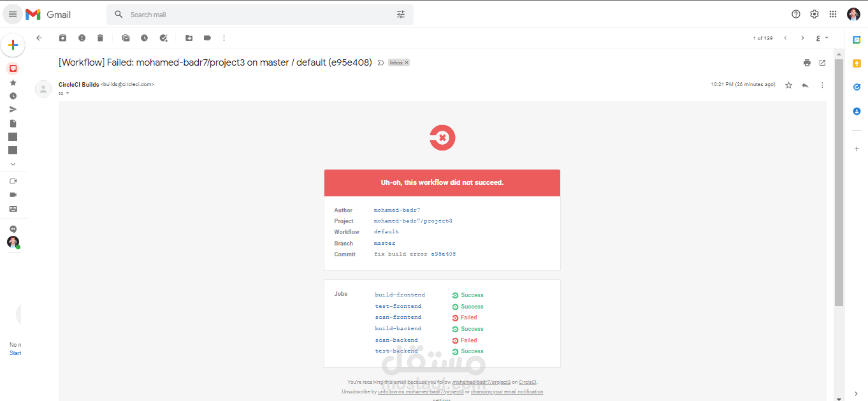
Task: Go to newer conversation arrow
Action: (x=785, y=38)
